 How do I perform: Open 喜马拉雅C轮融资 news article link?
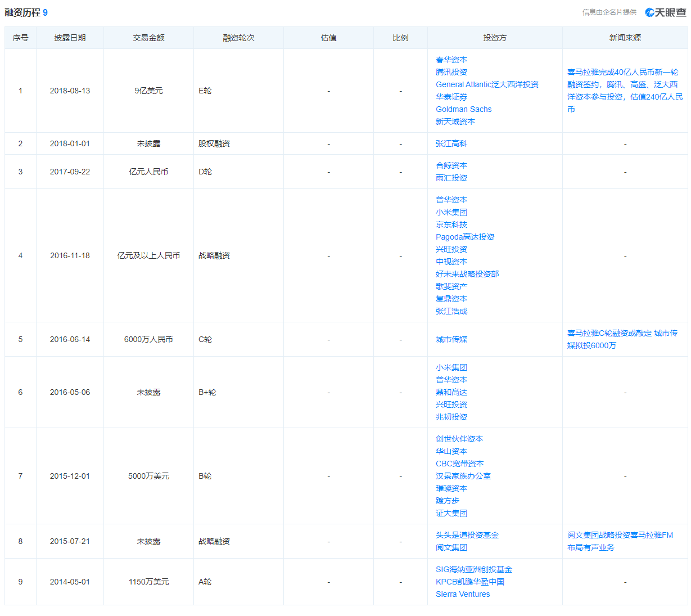(x=622, y=339)
